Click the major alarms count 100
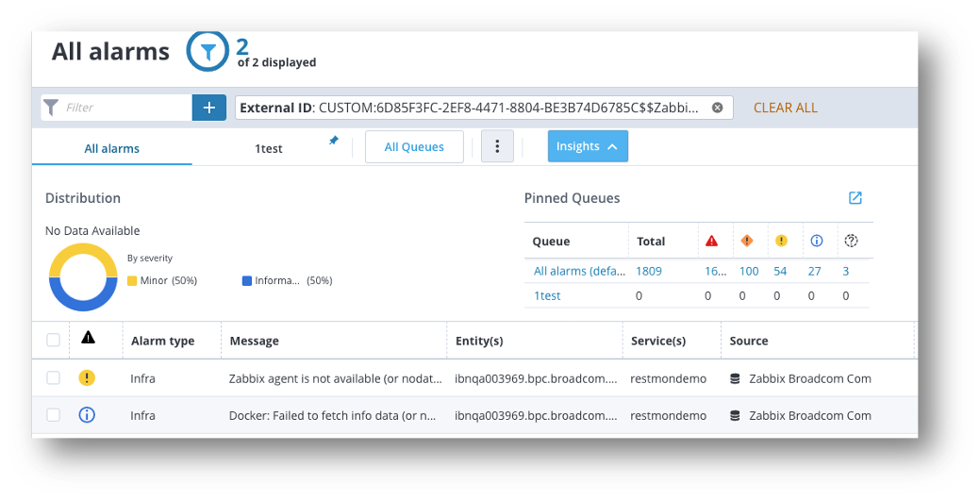Screen dimensions: 980x501 coord(749,271)
